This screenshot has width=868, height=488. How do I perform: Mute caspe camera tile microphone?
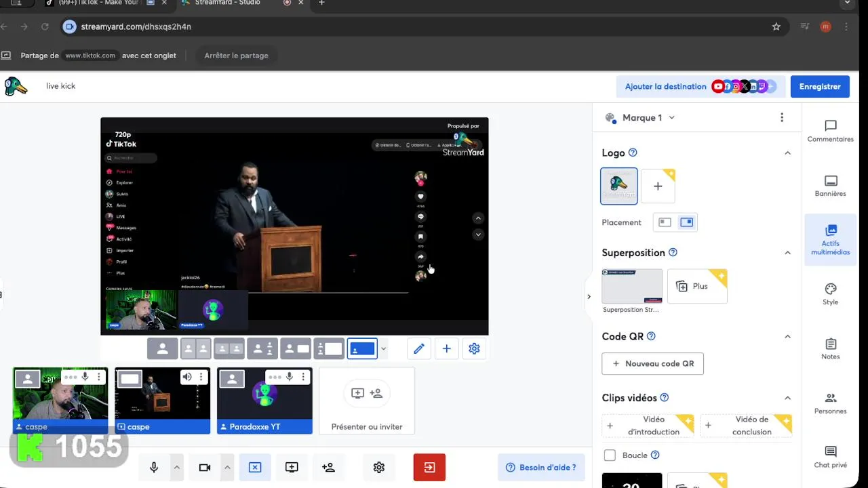pyautogui.click(x=85, y=377)
